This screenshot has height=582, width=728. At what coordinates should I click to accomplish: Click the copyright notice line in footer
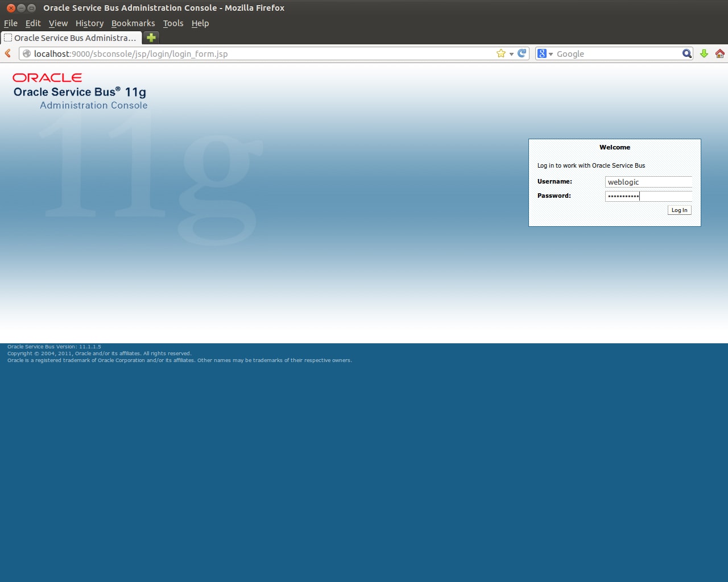coord(100,354)
